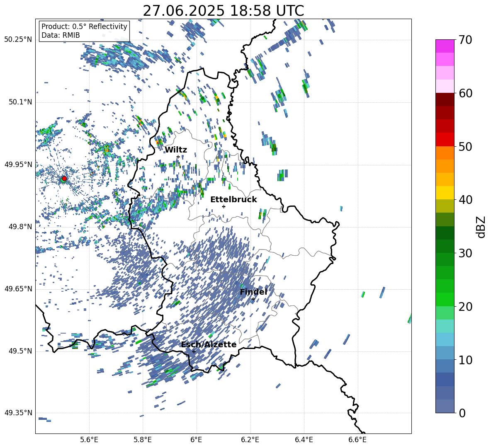Click the 49.5°N latitude tick label

[20, 351]
